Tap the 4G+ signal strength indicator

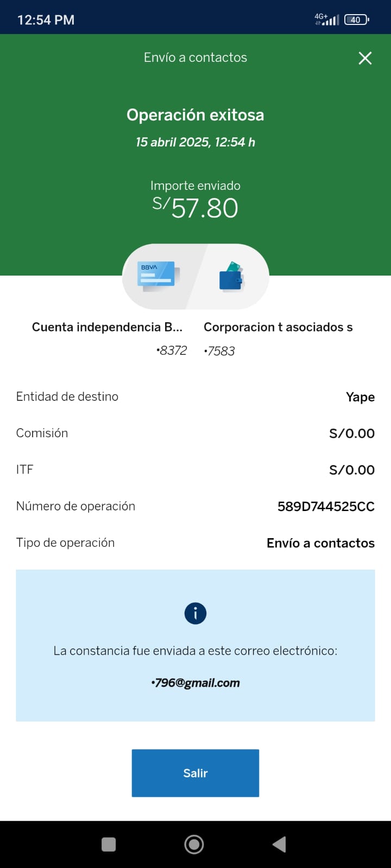(327, 20)
